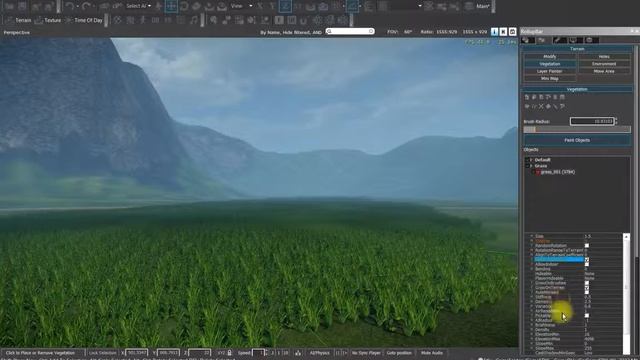
Task: Click last icon in Vegetation tools bottom row
Action: point(562,107)
